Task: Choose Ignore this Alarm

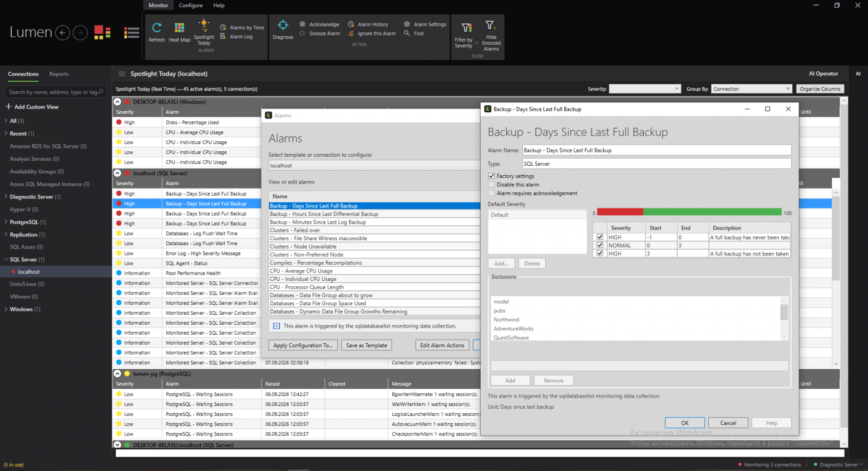Action: point(372,33)
